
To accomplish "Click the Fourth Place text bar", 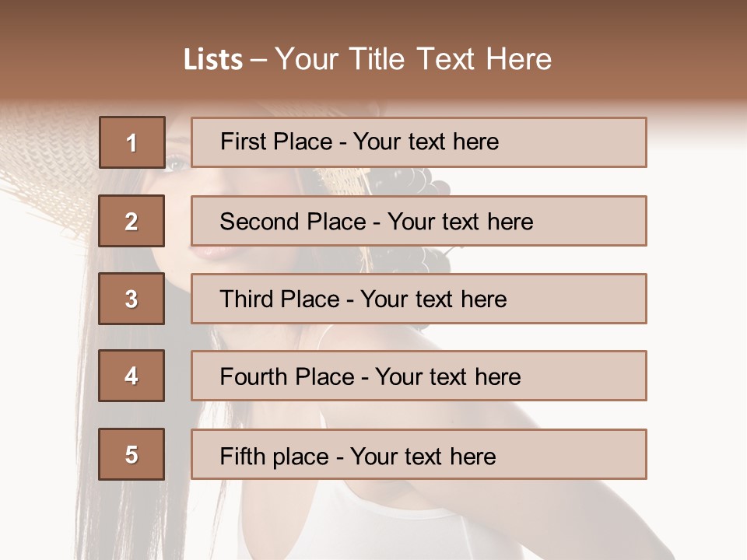I will click(x=419, y=376).
